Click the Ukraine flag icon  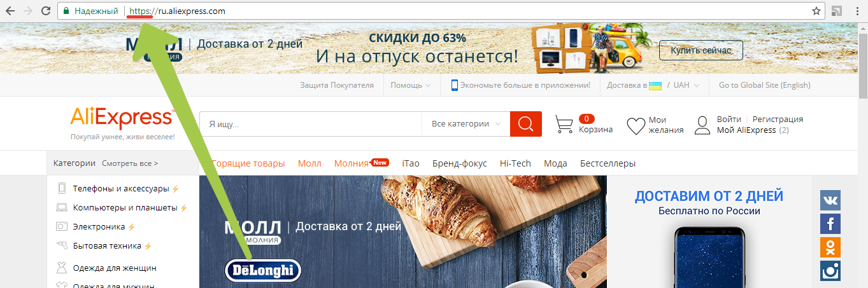point(655,85)
